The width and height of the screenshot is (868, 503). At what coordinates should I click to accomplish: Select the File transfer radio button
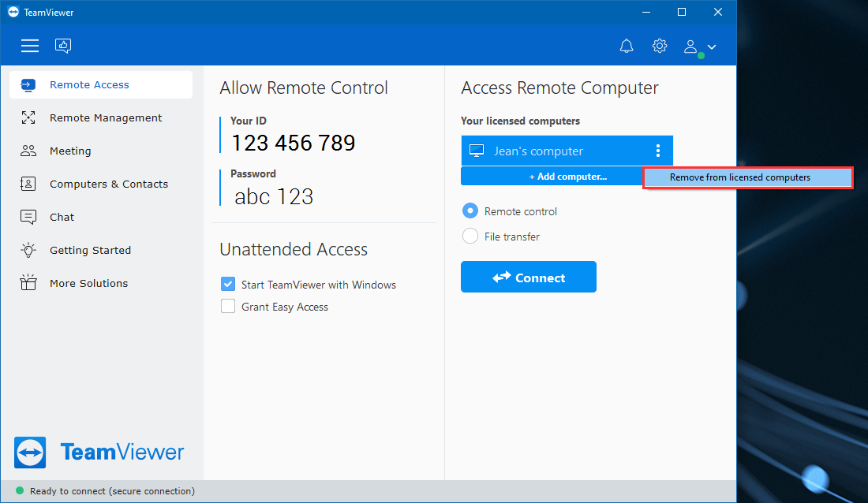(470, 236)
